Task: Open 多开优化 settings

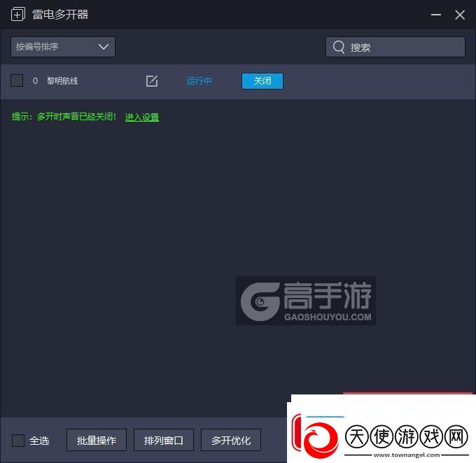Action: point(231,440)
